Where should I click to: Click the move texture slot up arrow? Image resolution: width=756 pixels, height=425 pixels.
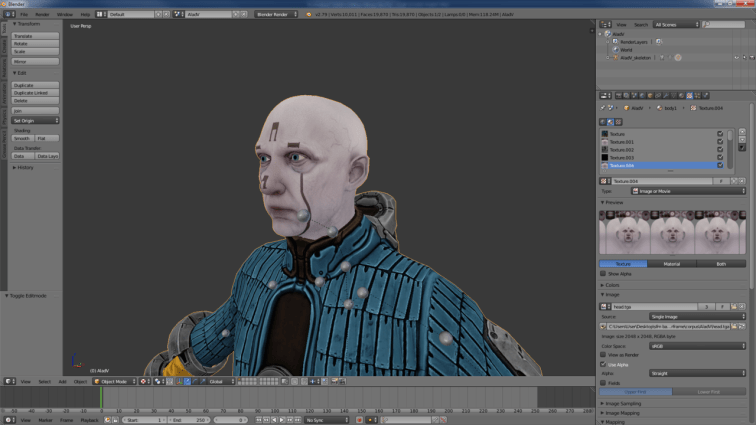[741, 132]
